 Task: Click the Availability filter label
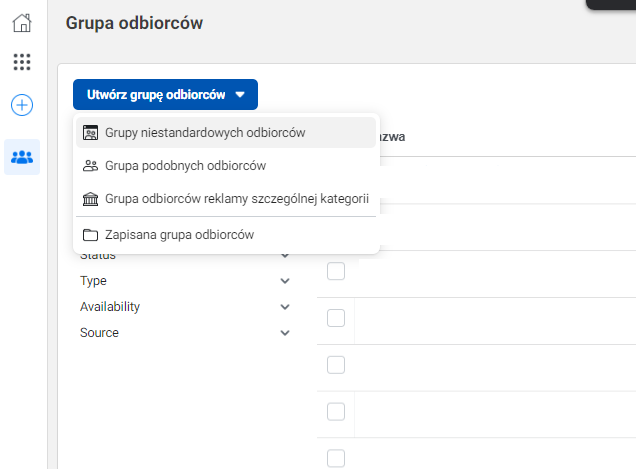[x=110, y=307]
